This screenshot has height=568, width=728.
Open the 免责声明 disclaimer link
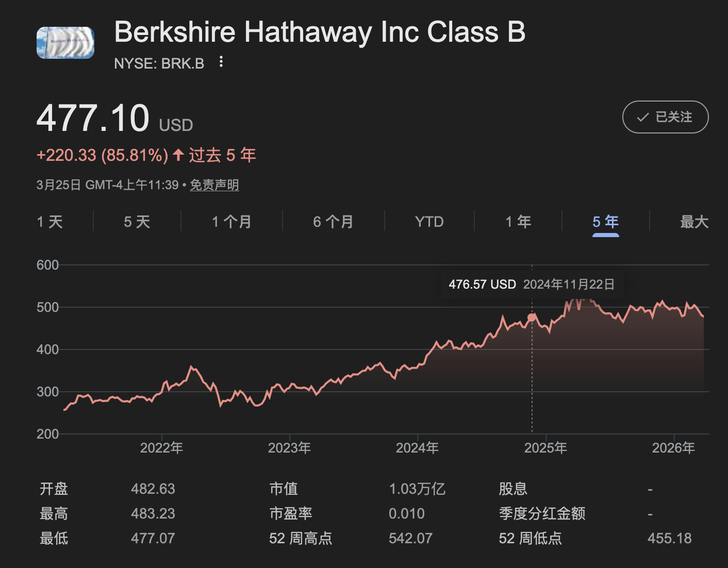click(214, 185)
